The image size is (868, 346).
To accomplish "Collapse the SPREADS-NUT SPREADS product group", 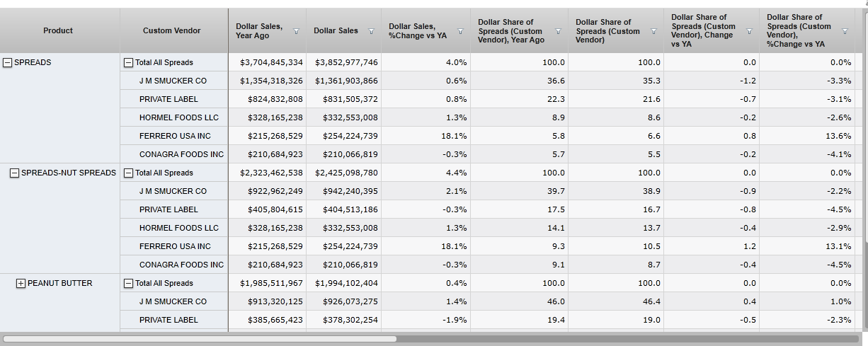I will click(x=15, y=173).
